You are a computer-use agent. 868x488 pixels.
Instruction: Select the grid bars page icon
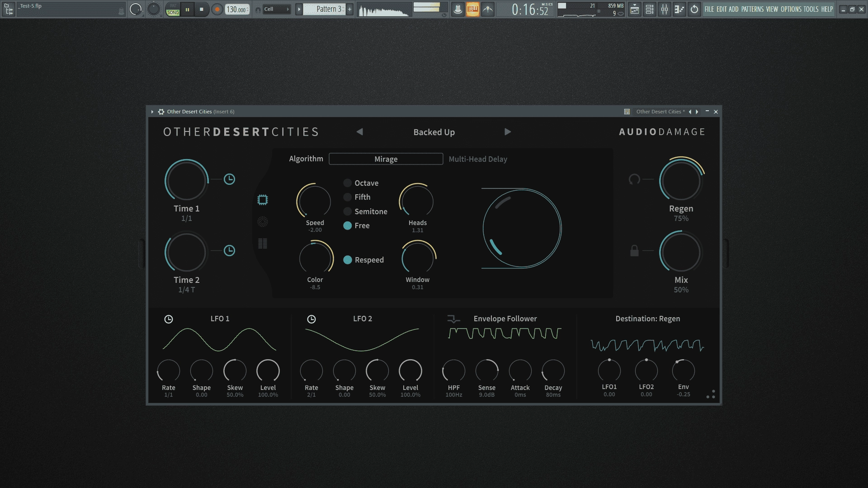pyautogui.click(x=263, y=244)
